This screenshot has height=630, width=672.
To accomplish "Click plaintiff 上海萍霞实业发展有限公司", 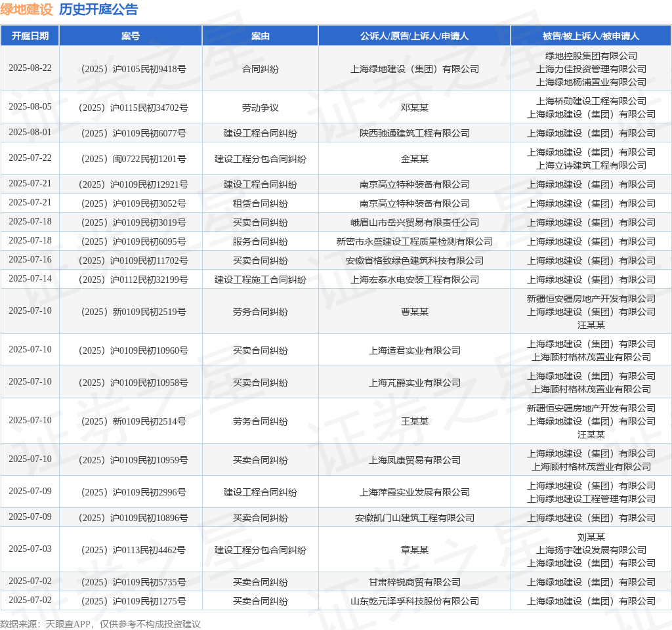I will pyautogui.click(x=415, y=492).
